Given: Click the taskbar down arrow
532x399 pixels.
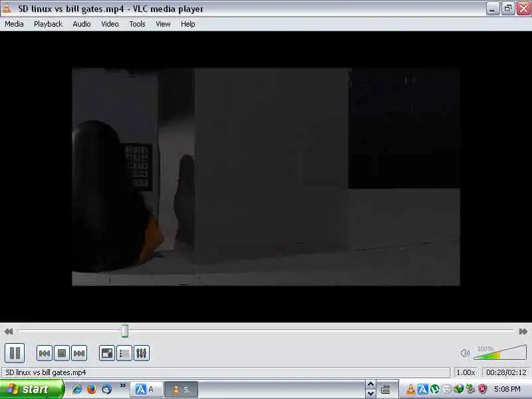Looking at the screenshot, I should pos(370,394).
